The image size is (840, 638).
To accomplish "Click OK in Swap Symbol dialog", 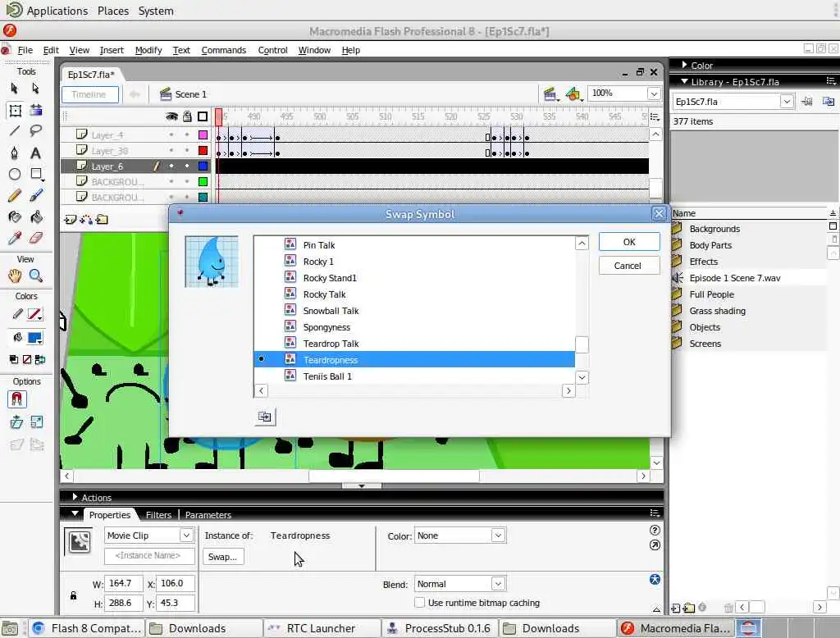I will coord(629,242).
